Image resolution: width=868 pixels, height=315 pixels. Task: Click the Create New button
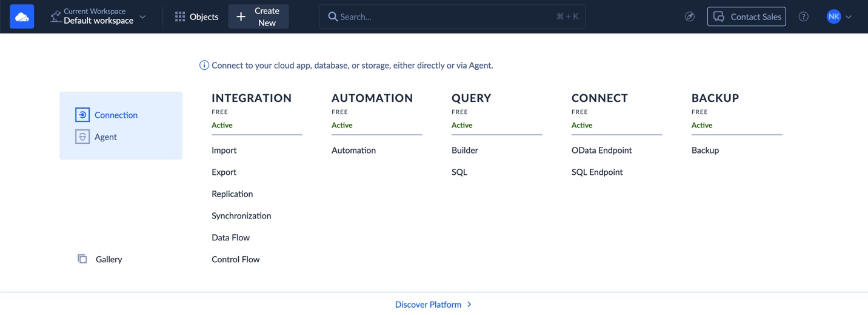(x=258, y=17)
